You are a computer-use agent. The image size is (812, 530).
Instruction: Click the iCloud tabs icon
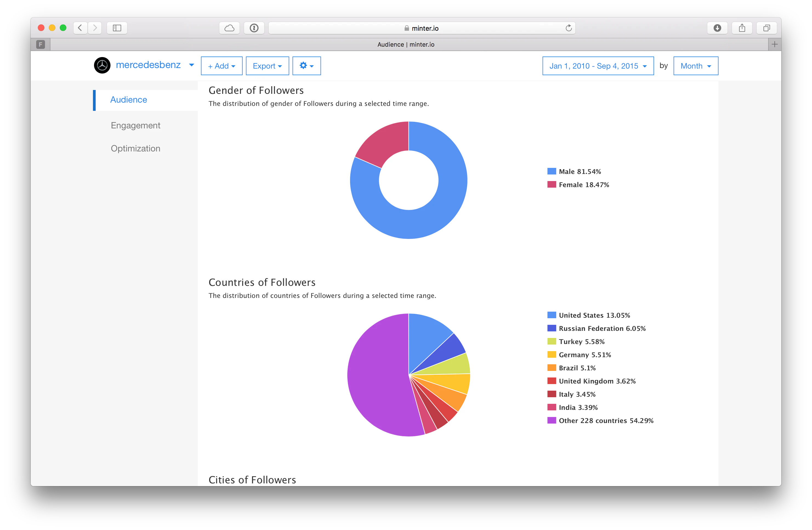(229, 28)
